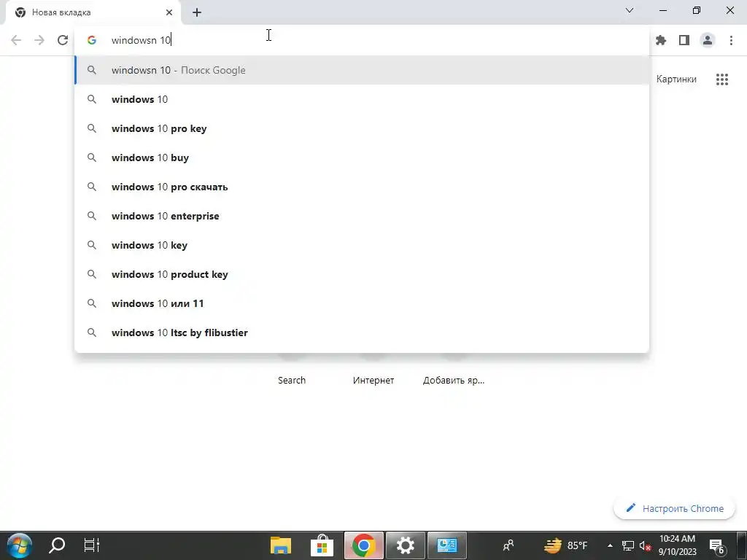This screenshot has width=747, height=560.
Task: Open the People icon in taskbar
Action: point(508,545)
